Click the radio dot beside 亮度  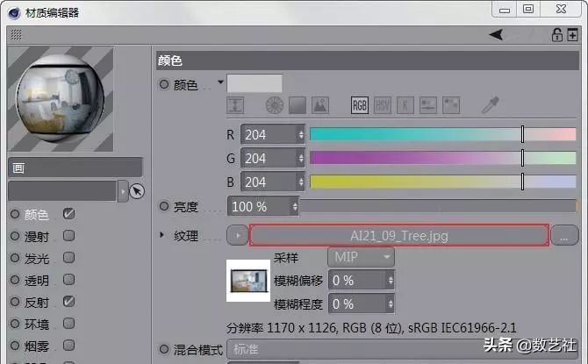click(164, 206)
